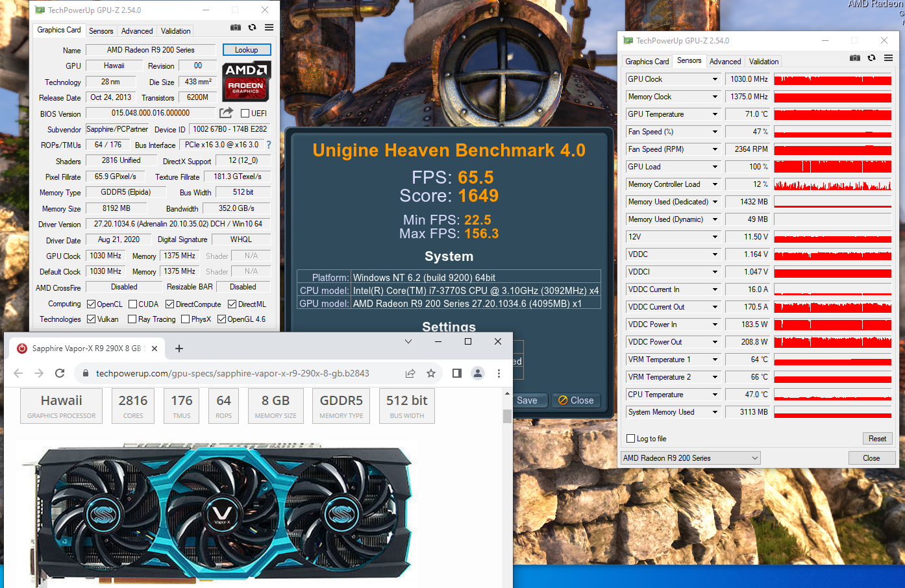The width and height of the screenshot is (905, 588).
Task: Click the GDDR5 Memory Type spec card
Action: point(341,406)
